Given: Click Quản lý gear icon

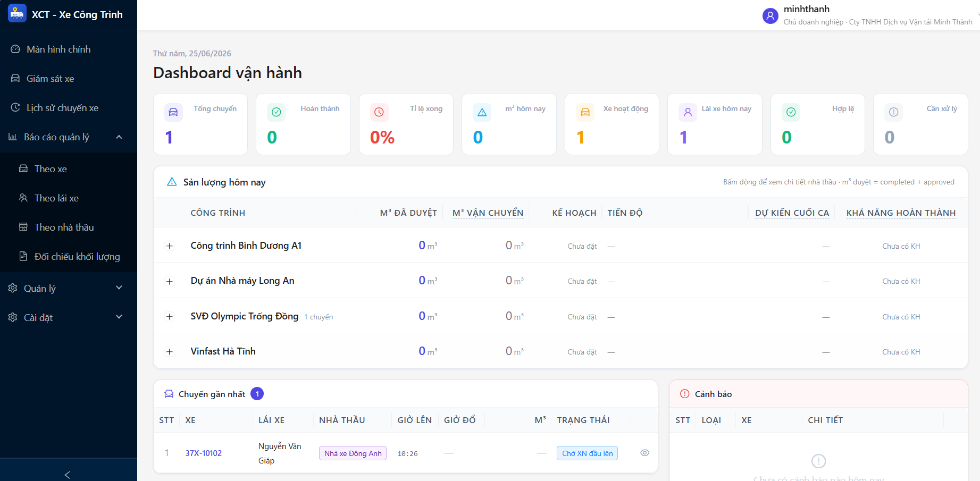Looking at the screenshot, I should (x=13, y=288).
